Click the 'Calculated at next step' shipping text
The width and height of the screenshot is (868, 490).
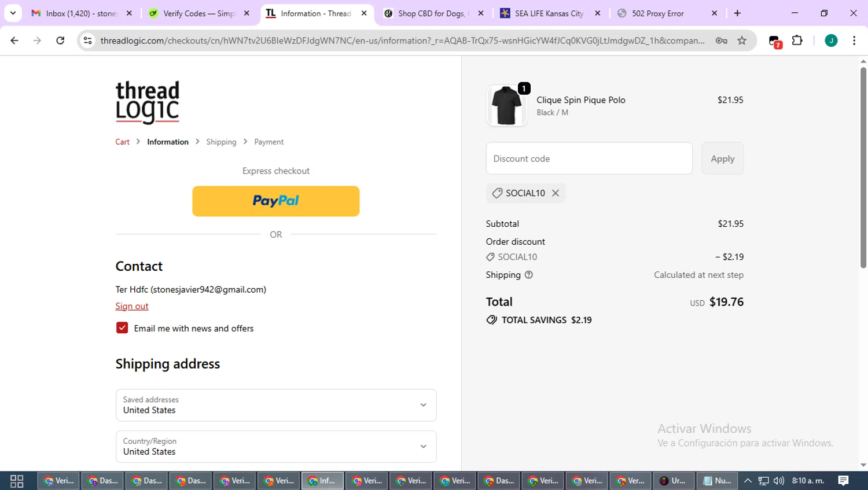point(699,275)
